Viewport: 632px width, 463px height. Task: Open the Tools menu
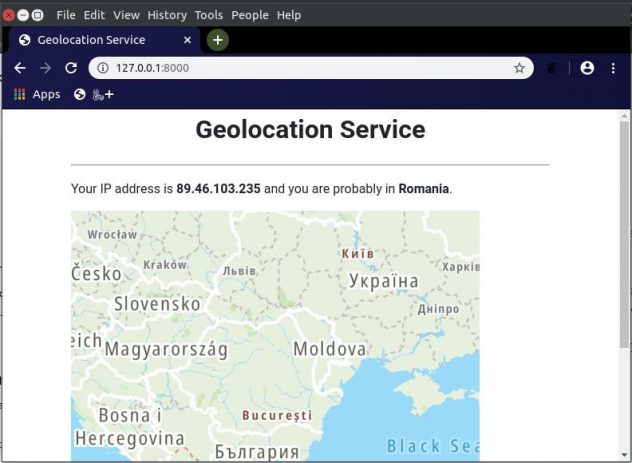[x=209, y=15]
